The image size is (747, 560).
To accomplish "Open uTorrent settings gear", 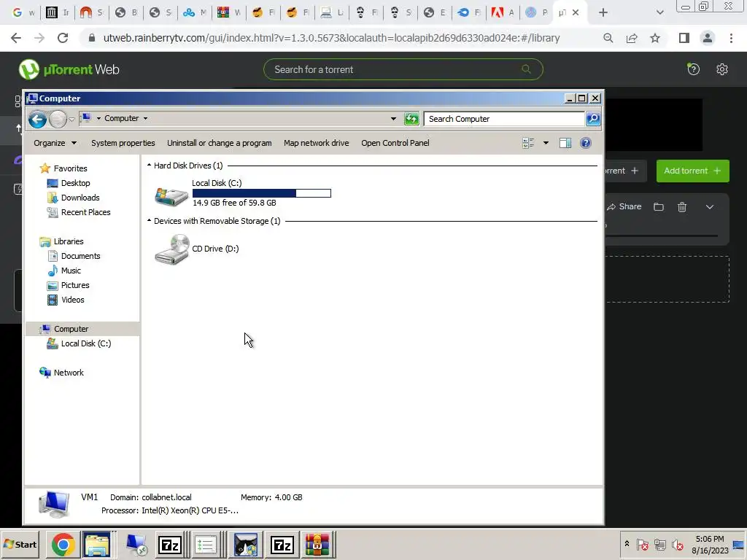I will pos(721,69).
